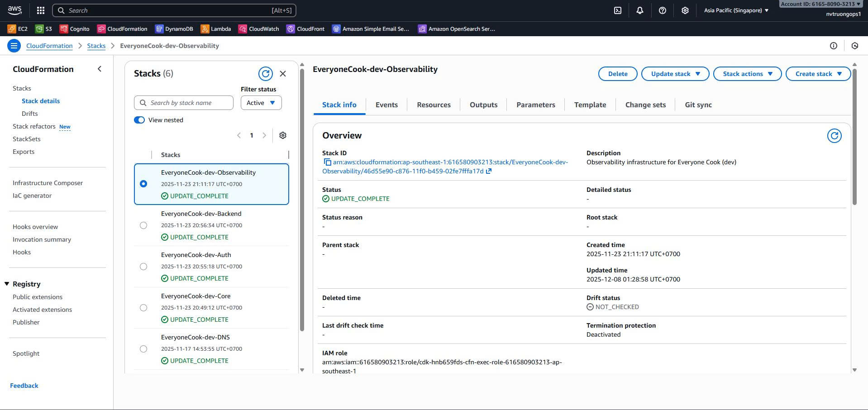Open the notifications bell icon
The width and height of the screenshot is (868, 410).
tap(639, 10)
